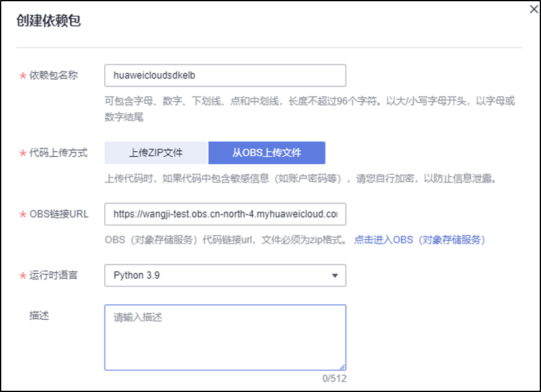Screen dimensions: 541x392
Task: Click the Python 3.9 selected value
Action: pyautogui.click(x=137, y=275)
